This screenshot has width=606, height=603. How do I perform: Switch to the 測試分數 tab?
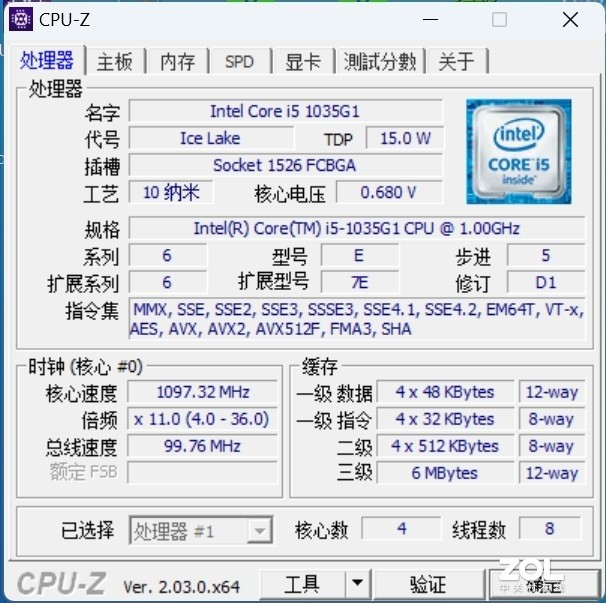coord(380,61)
